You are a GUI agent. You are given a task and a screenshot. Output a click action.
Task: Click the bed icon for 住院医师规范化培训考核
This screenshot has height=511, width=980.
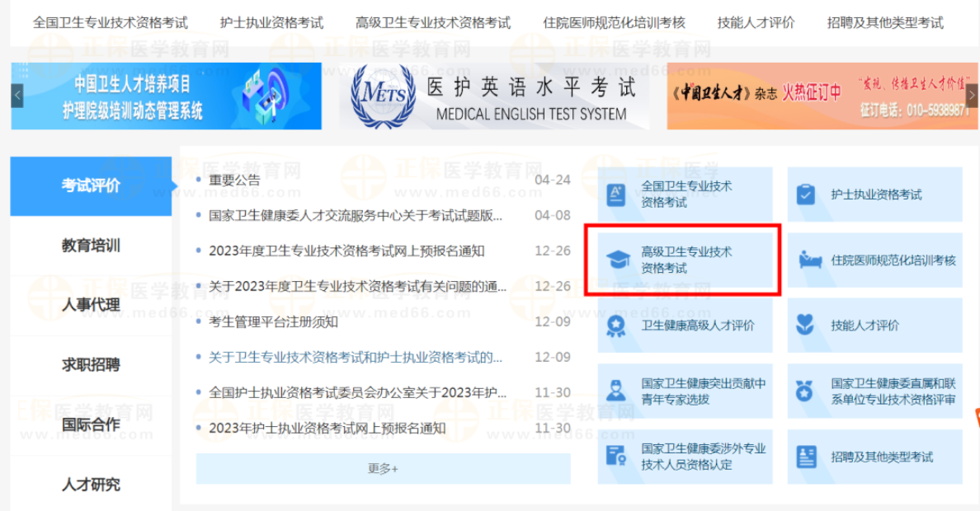click(x=809, y=260)
